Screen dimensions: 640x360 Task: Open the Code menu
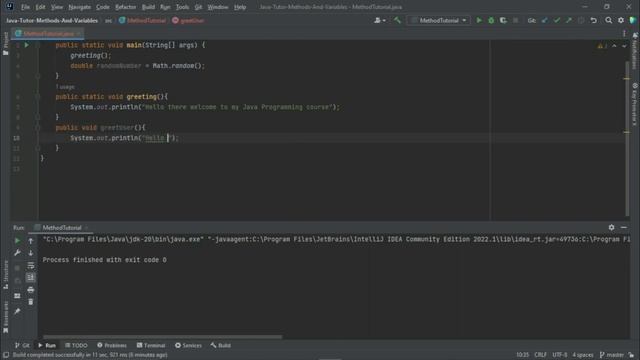tap(103, 7)
